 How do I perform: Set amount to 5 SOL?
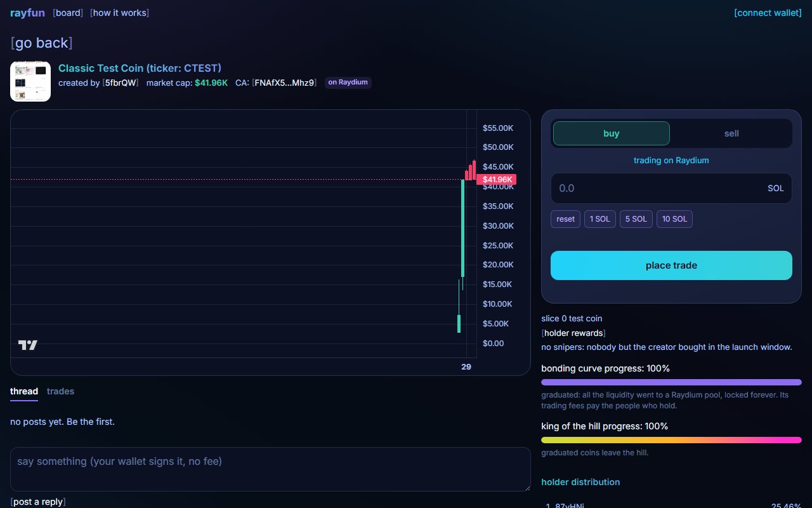tap(636, 219)
